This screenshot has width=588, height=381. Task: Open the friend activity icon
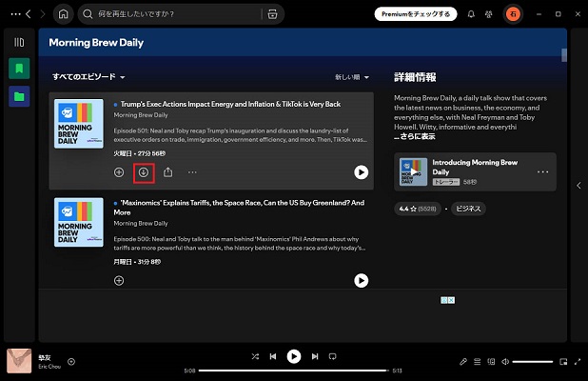coord(489,14)
